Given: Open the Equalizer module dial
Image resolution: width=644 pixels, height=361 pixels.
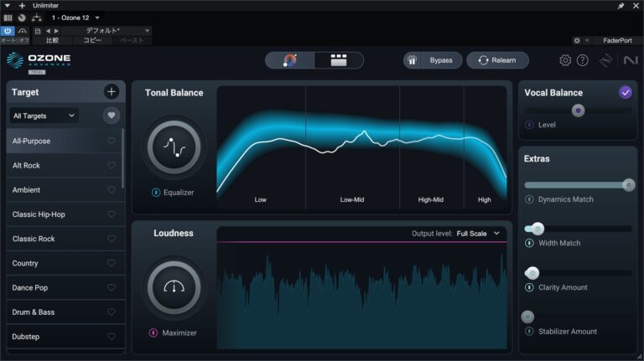Looking at the screenshot, I should 174,147.
